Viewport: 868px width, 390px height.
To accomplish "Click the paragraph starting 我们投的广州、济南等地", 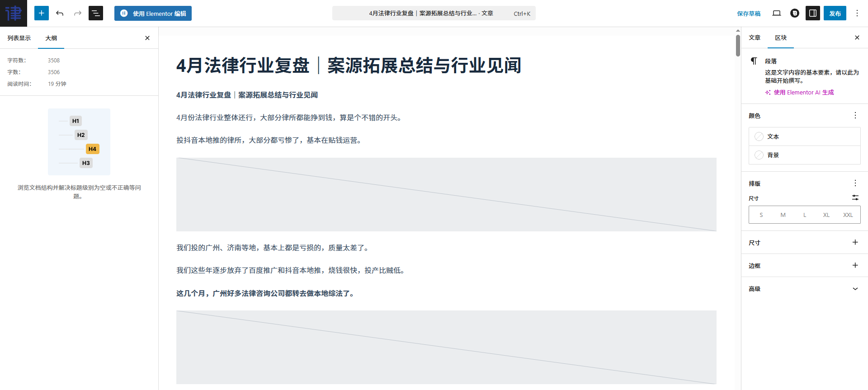I will pyautogui.click(x=274, y=248).
